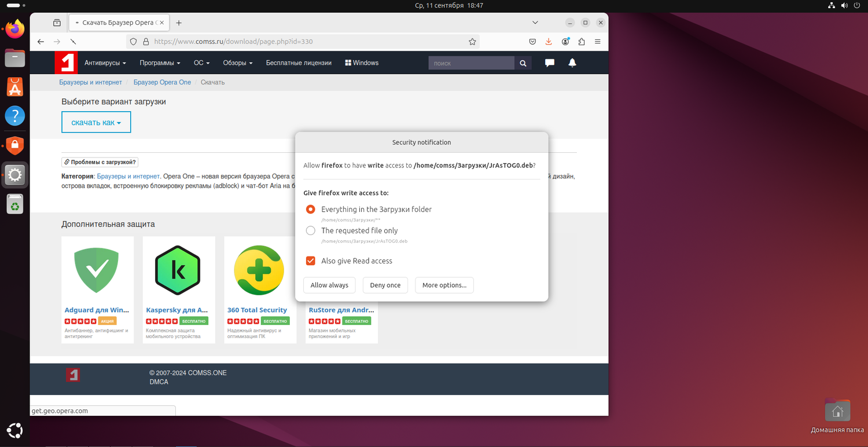
Task: Open Settings gear in the dock
Action: tap(15, 174)
